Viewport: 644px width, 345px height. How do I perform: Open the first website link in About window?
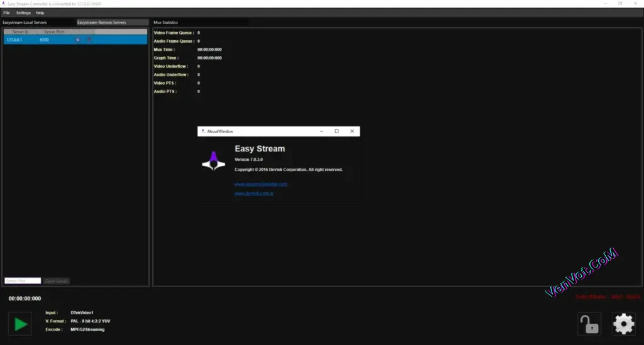click(261, 183)
